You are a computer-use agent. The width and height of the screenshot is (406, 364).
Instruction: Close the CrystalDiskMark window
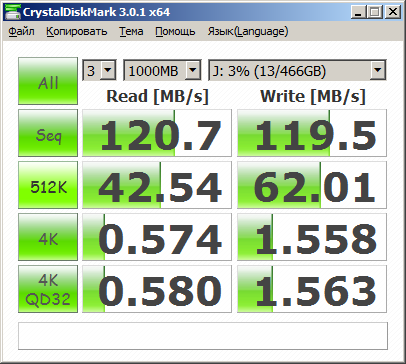pyautogui.click(x=393, y=12)
